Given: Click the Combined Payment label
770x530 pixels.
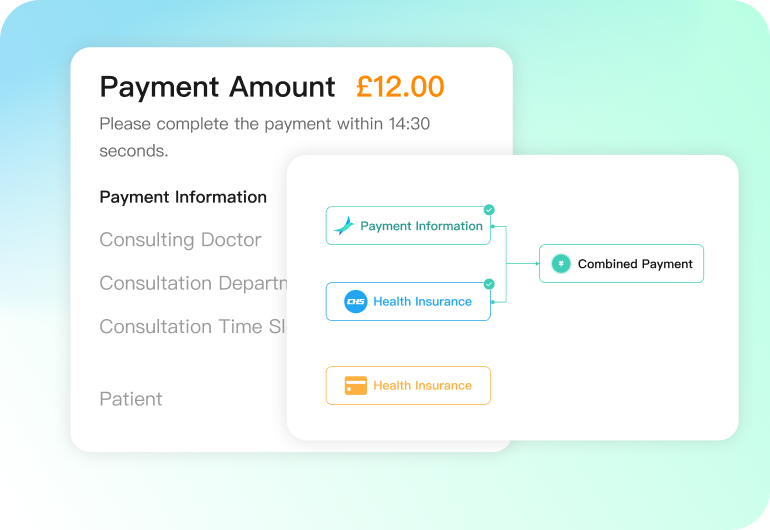Looking at the screenshot, I should point(635,264).
